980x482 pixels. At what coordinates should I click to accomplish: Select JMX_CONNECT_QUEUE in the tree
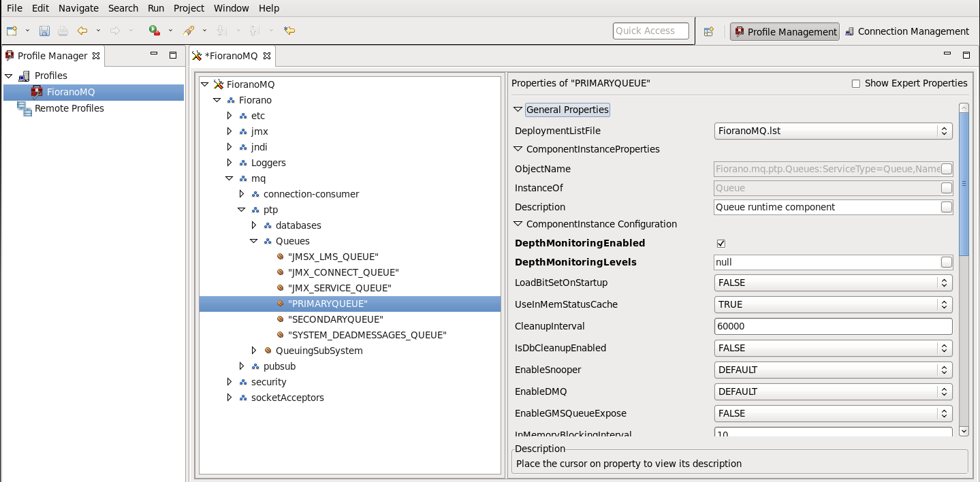pyautogui.click(x=343, y=272)
